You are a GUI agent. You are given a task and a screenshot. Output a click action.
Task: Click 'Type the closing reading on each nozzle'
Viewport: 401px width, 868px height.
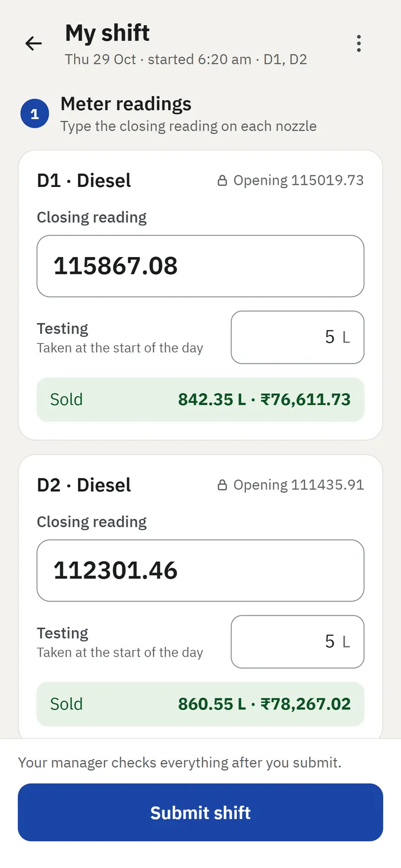pos(189,126)
